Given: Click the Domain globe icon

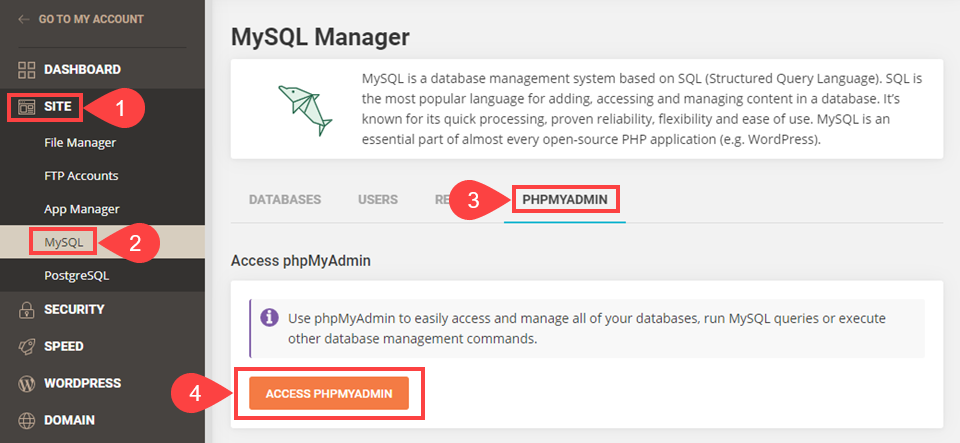Looking at the screenshot, I should pyautogui.click(x=26, y=421).
